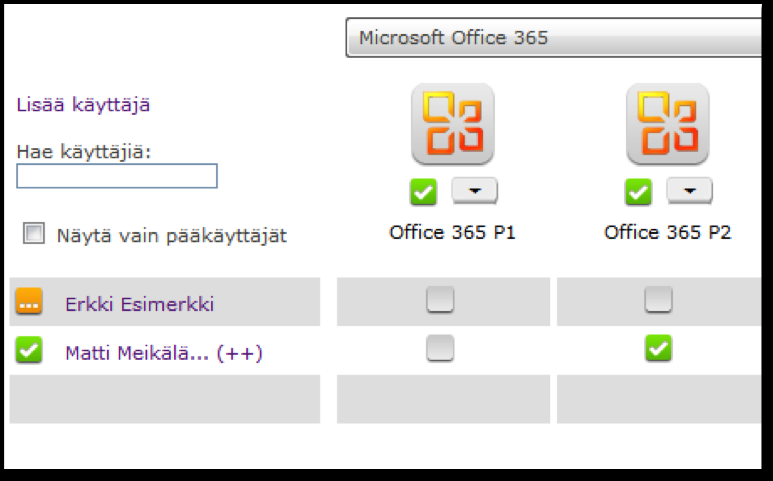Click the Hae käyttäjiä search field
The height and width of the screenshot is (481, 773).
click(117, 176)
